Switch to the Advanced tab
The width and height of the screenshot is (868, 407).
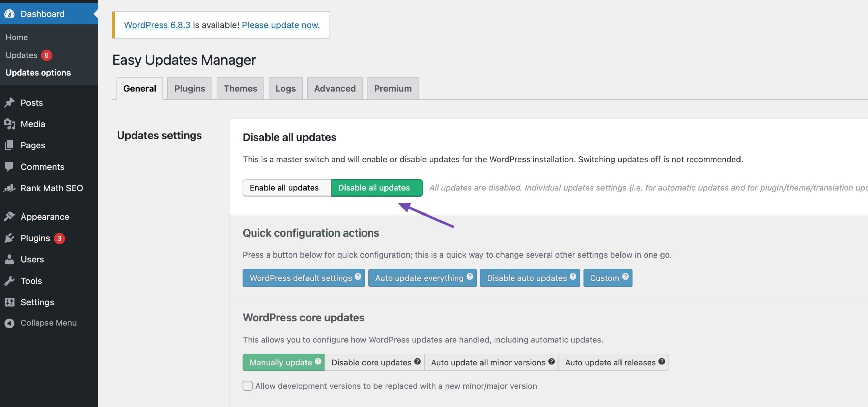335,88
